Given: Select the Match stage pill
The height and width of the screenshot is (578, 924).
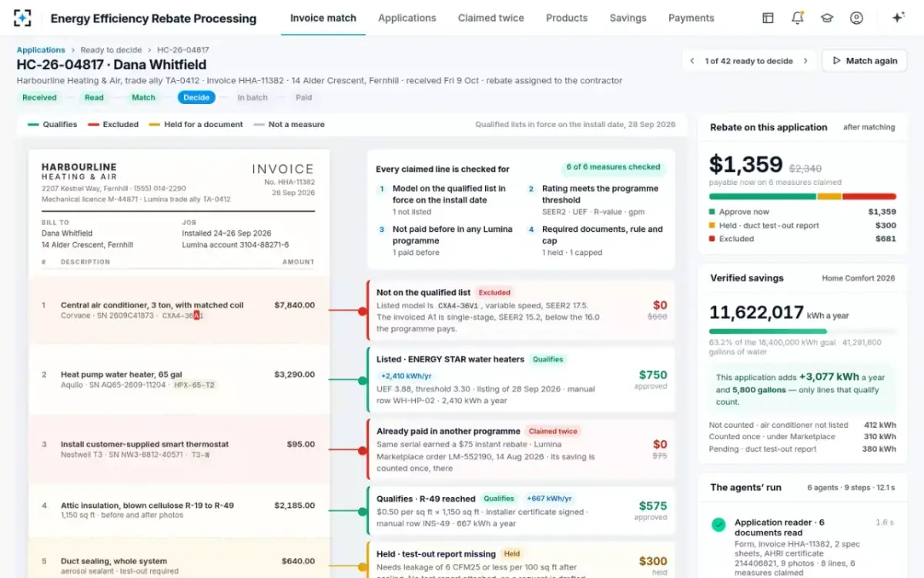Looking at the screenshot, I should (143, 98).
